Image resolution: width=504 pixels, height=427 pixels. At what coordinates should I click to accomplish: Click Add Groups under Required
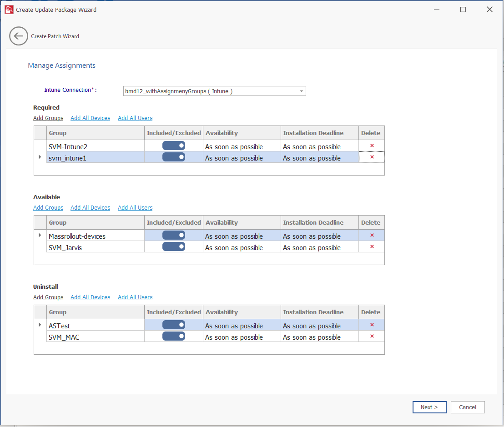48,118
